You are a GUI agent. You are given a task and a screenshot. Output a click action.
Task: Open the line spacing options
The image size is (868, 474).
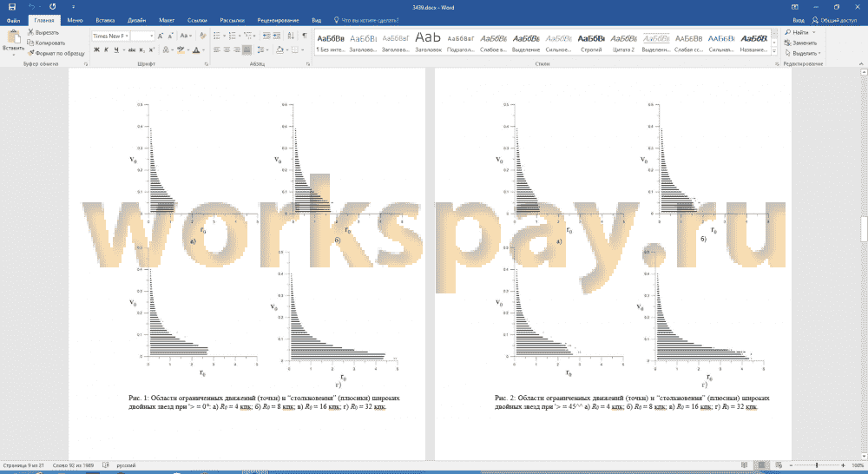(261, 49)
